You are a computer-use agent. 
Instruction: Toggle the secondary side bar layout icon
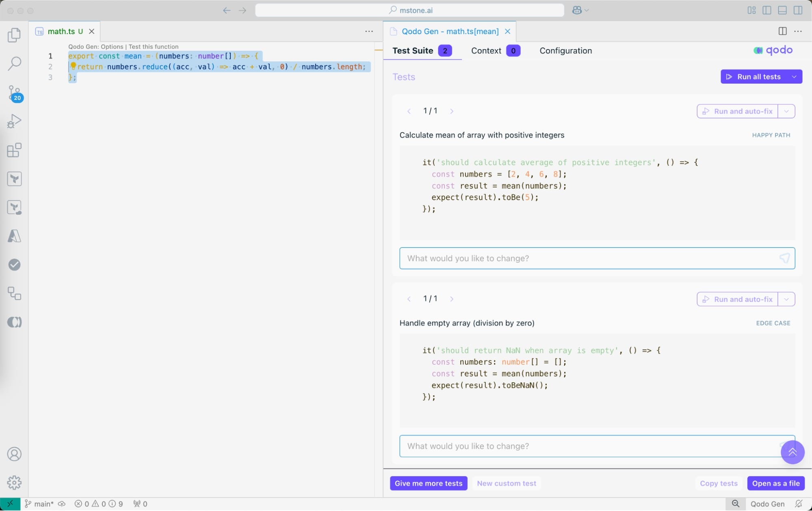[x=798, y=10]
